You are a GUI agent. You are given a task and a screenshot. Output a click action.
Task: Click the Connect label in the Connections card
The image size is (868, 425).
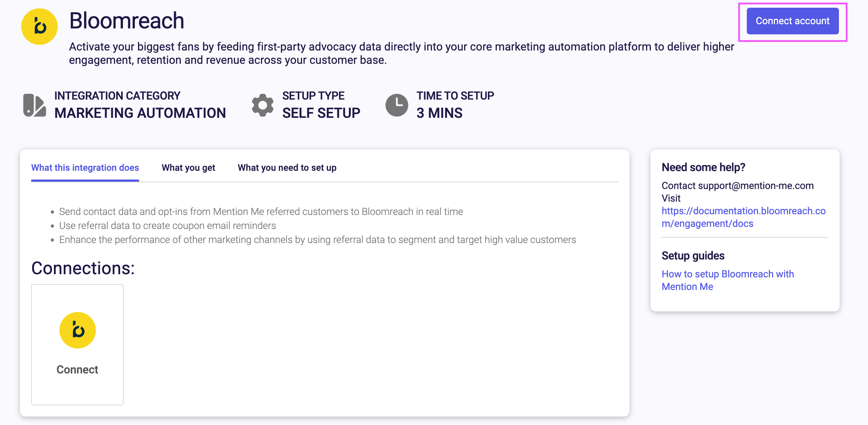click(77, 370)
